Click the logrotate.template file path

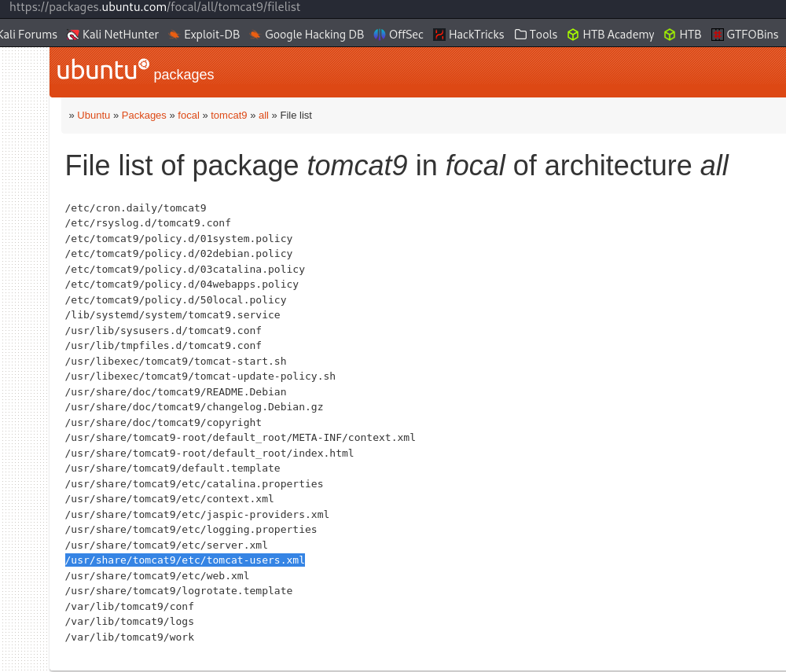[x=179, y=590]
